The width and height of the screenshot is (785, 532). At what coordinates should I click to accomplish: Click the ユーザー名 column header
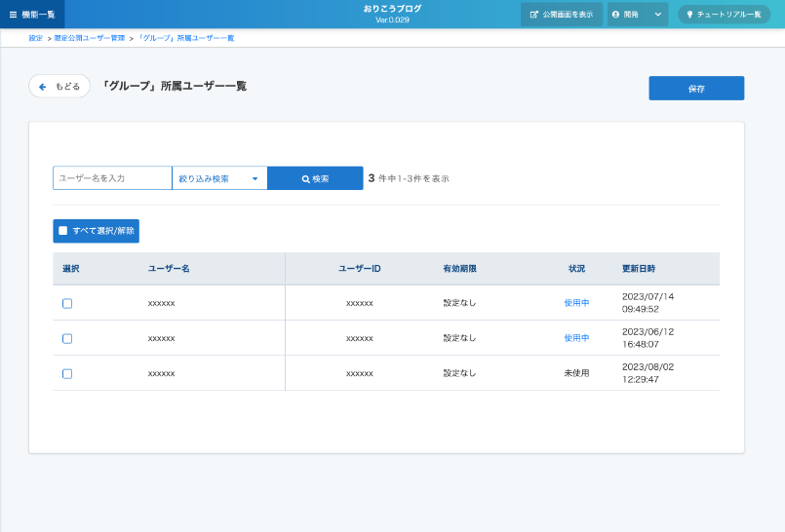[169, 268]
